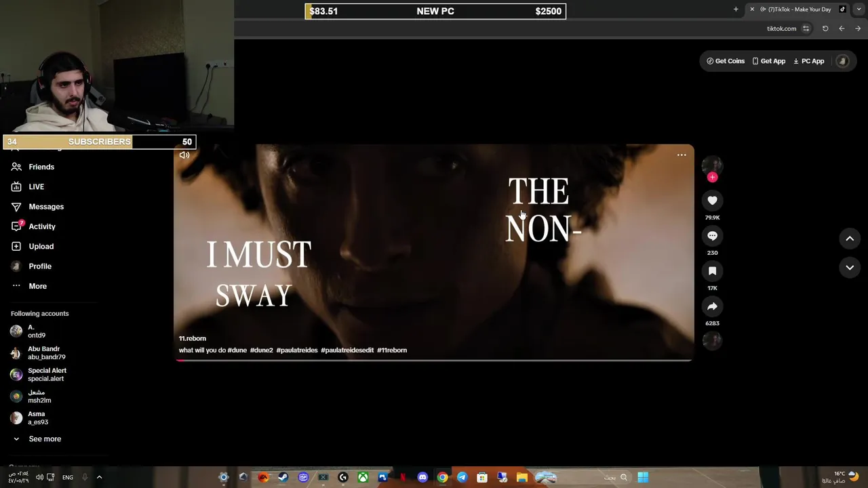Image resolution: width=868 pixels, height=488 pixels.
Task: Follow the creator via the red plus badge
Action: tap(712, 178)
